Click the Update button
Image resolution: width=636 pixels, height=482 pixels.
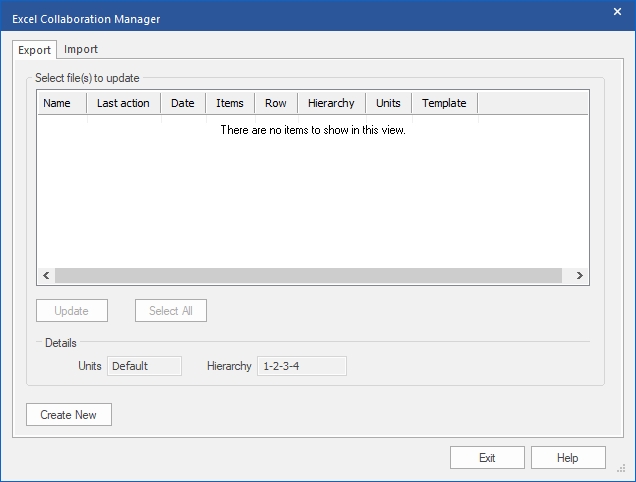(72, 311)
